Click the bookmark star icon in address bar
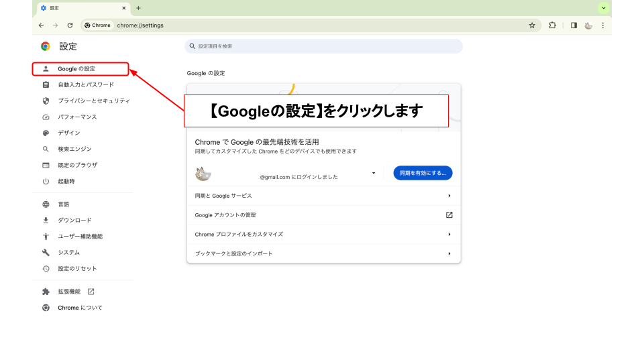The width and height of the screenshot is (644, 362). 532,25
